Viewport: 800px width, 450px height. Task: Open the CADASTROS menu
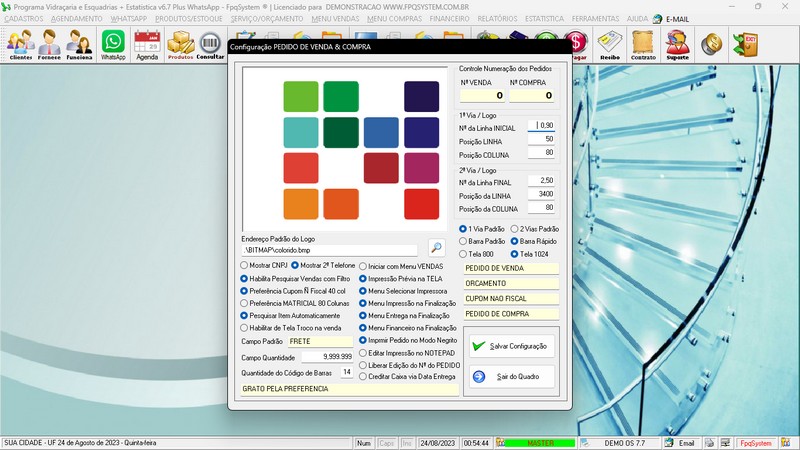pos(24,19)
